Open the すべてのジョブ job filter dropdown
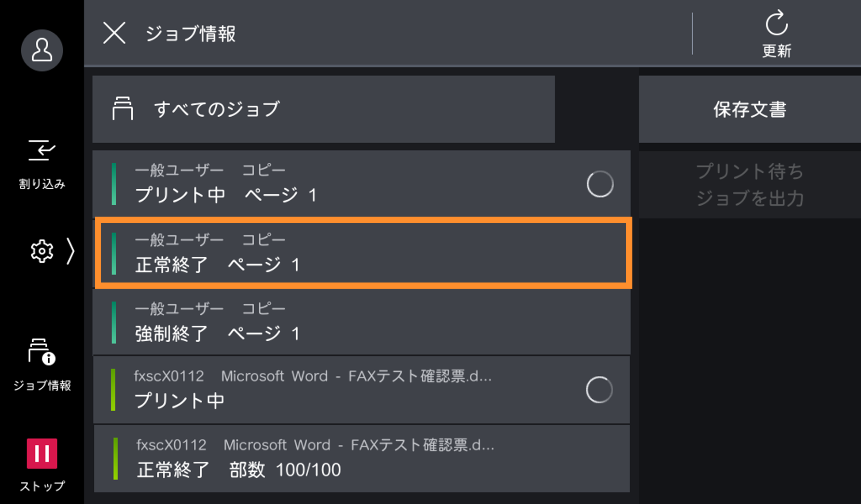The height and width of the screenshot is (504, 861). 323,109
